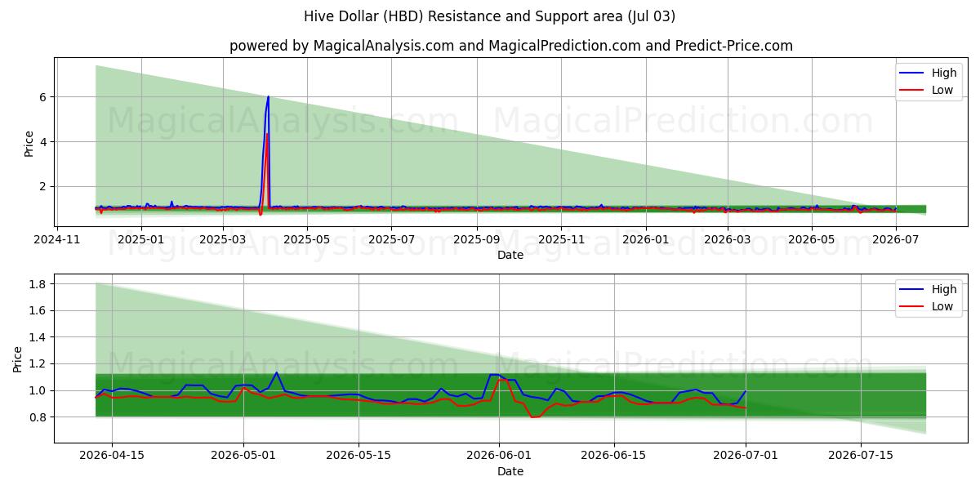Click the High line peak near 2026-05-05
Viewport: 980px width, 490px height.
277,372
